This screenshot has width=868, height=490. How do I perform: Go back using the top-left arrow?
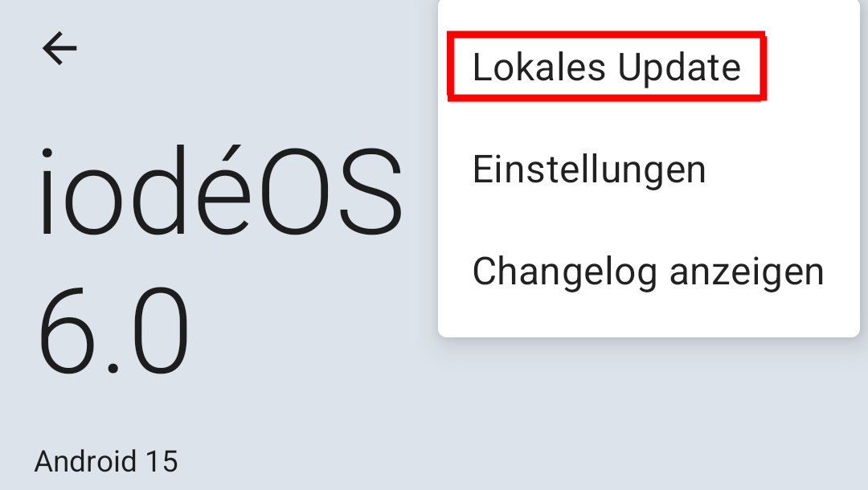pos(59,48)
